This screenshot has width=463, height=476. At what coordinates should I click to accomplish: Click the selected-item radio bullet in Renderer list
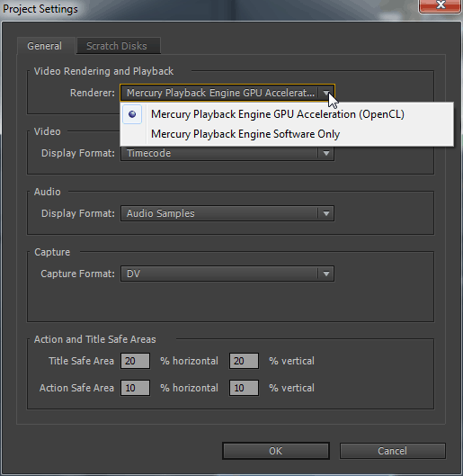[132, 114]
